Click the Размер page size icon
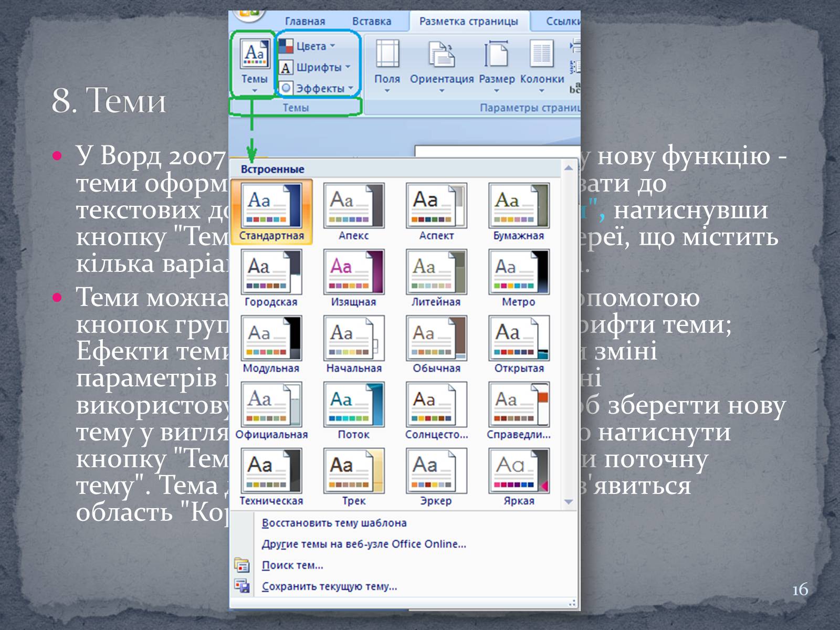 click(496, 55)
